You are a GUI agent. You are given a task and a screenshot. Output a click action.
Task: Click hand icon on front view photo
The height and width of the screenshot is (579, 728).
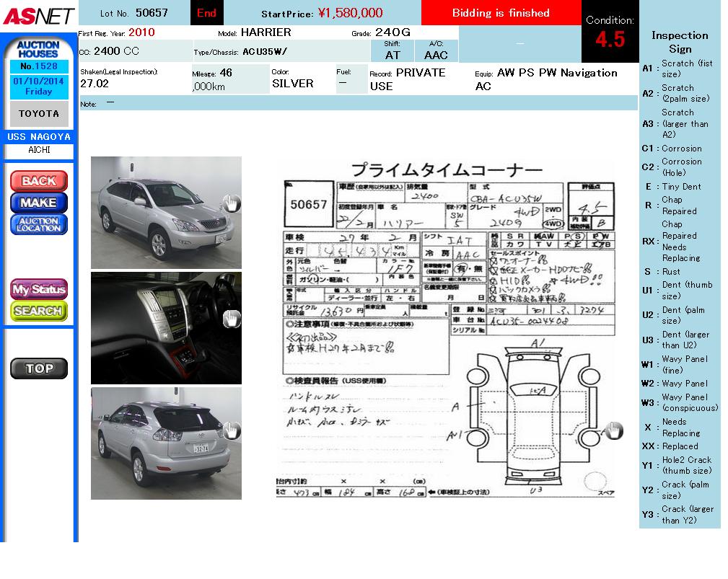(x=230, y=204)
